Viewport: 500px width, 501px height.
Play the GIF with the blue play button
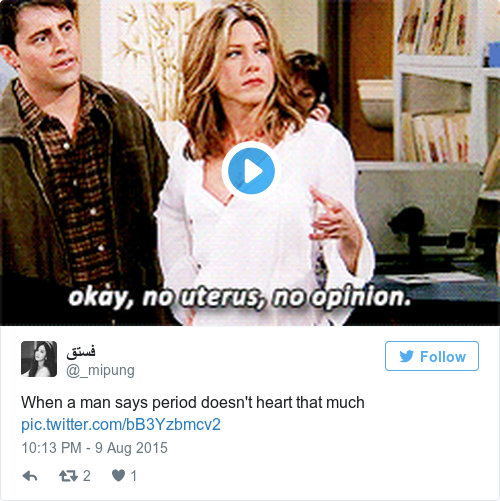coord(251,171)
